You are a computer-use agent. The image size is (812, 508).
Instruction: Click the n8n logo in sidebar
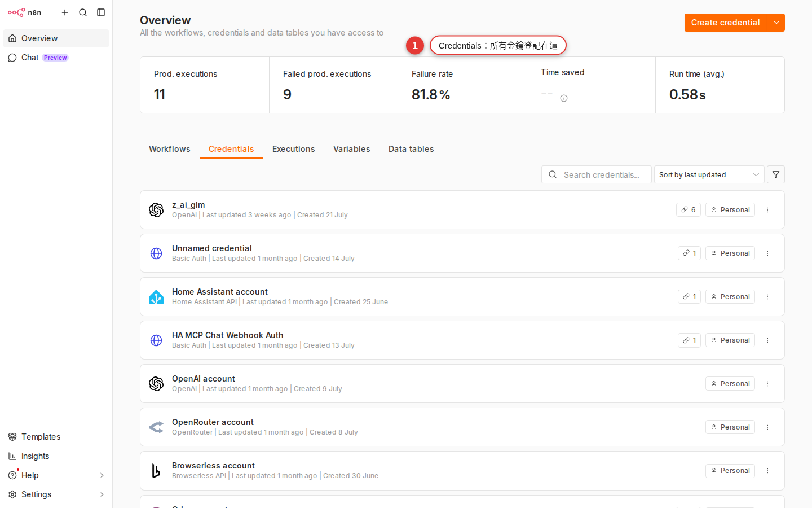point(24,12)
